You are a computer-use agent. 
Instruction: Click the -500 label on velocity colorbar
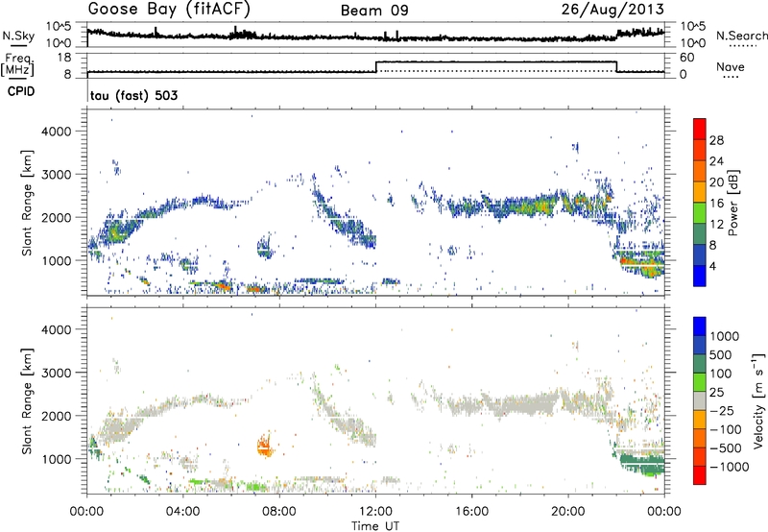726,448
